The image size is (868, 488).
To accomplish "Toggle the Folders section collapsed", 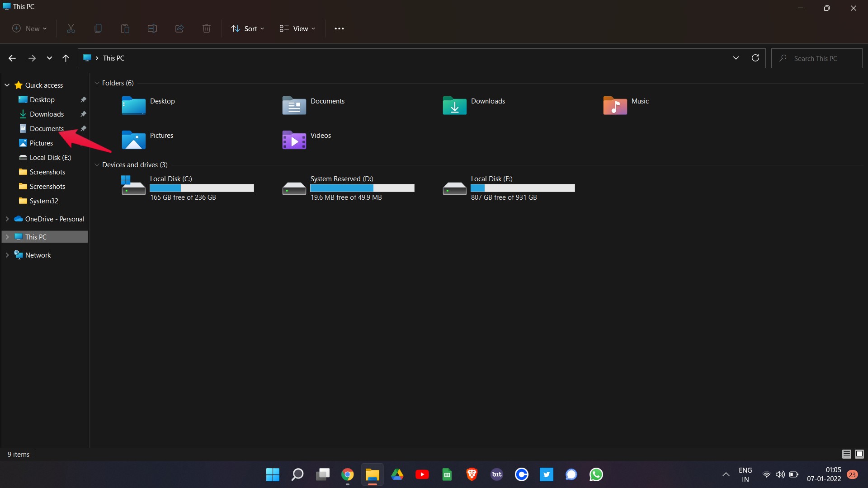I will click(97, 83).
